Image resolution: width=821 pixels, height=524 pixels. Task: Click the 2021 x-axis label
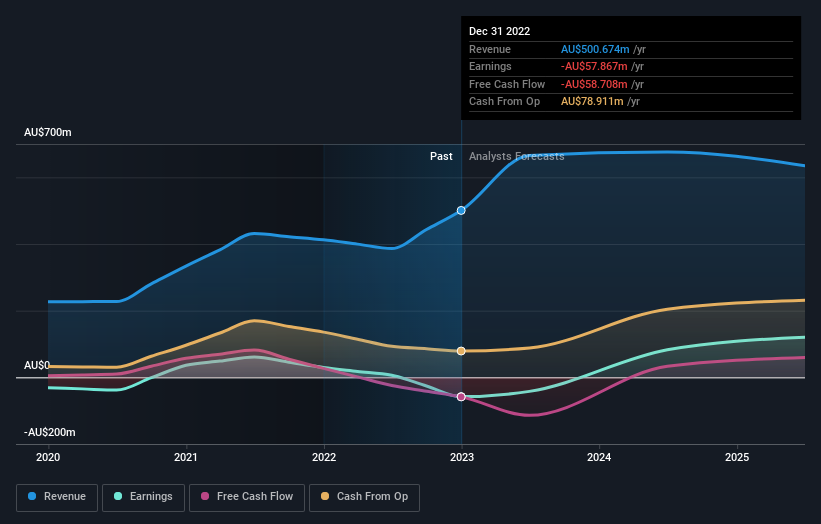coord(186,457)
